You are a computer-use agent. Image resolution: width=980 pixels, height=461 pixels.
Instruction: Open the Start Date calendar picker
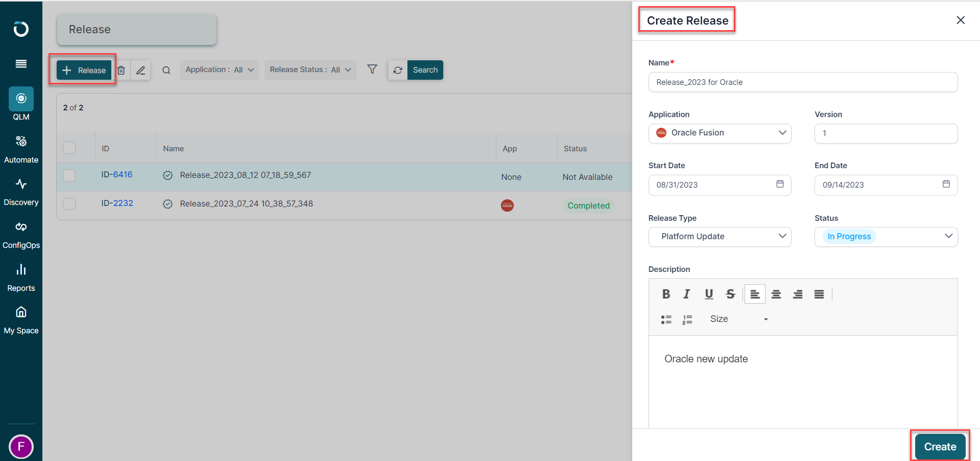(x=780, y=184)
